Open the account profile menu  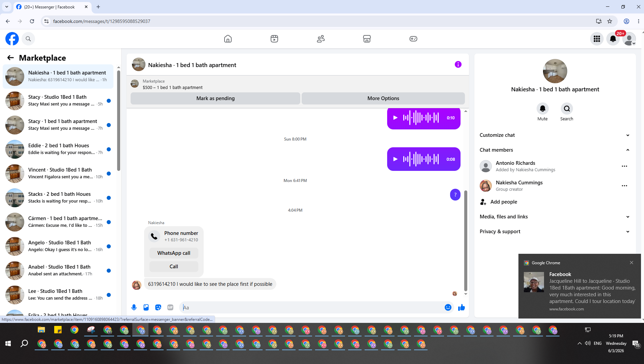point(629,39)
